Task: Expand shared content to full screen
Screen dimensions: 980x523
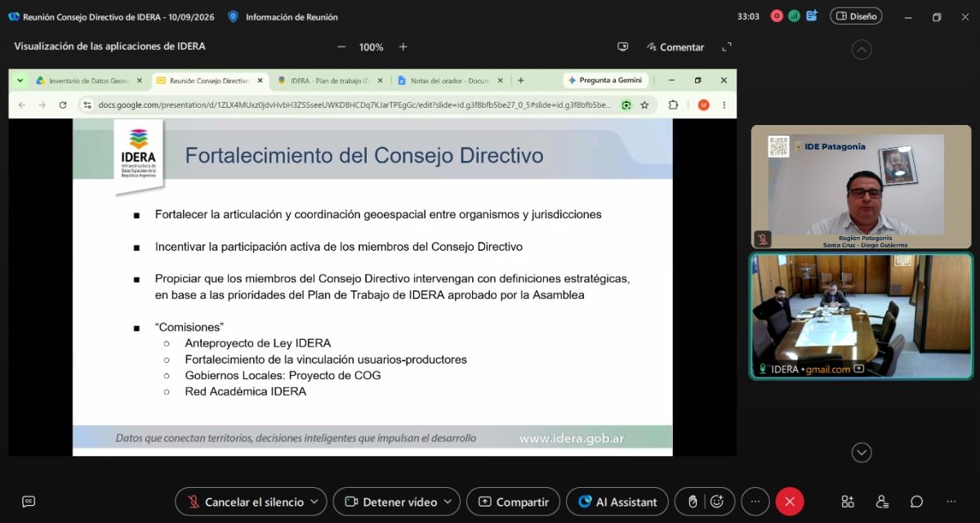Action: (727, 47)
